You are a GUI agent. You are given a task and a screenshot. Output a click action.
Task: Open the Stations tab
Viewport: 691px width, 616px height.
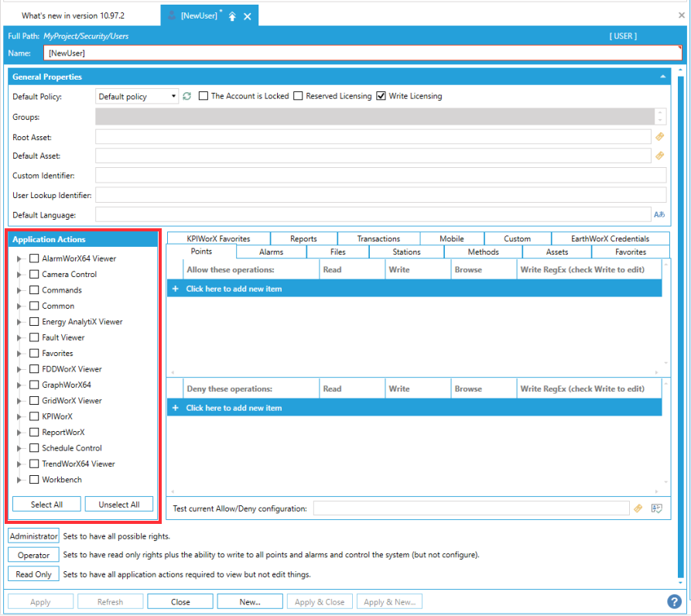(406, 252)
